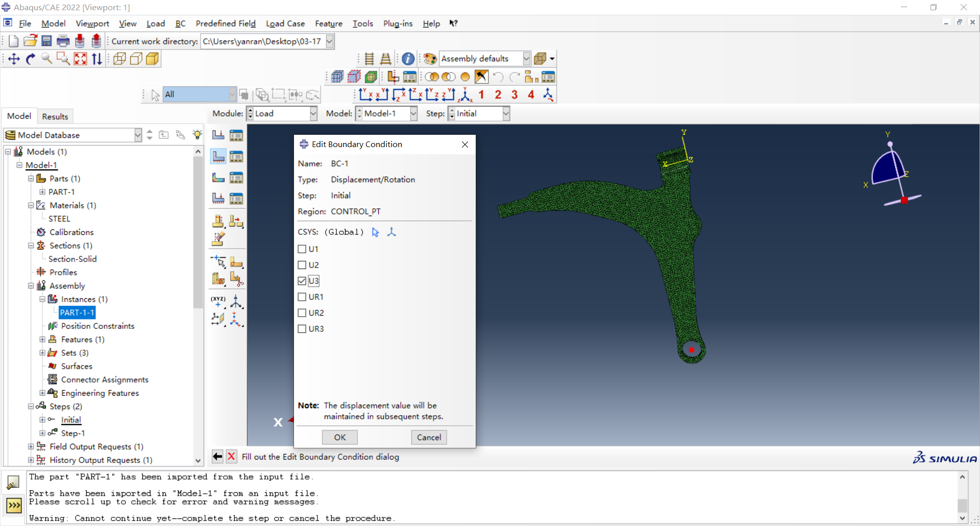This screenshot has width=980, height=526.
Task: Open the File menu
Action: coord(25,23)
